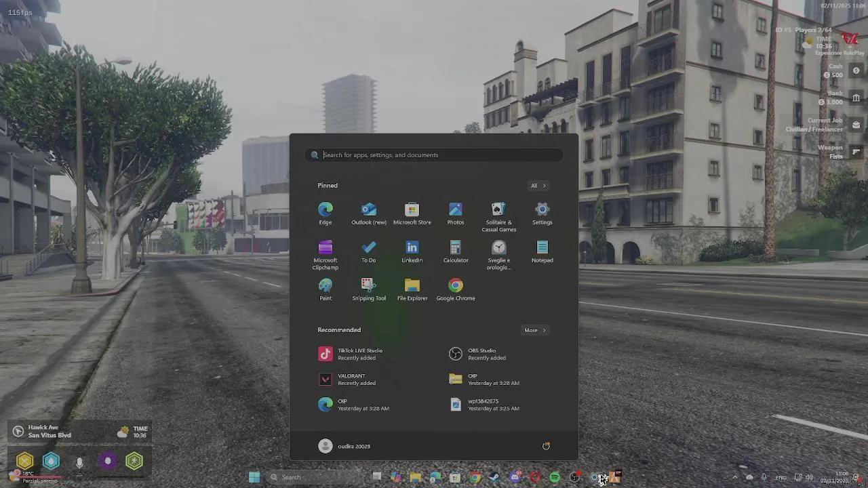Open LinkedIn pinned app
Screen dimensions: 868x488
pyautogui.click(x=412, y=251)
